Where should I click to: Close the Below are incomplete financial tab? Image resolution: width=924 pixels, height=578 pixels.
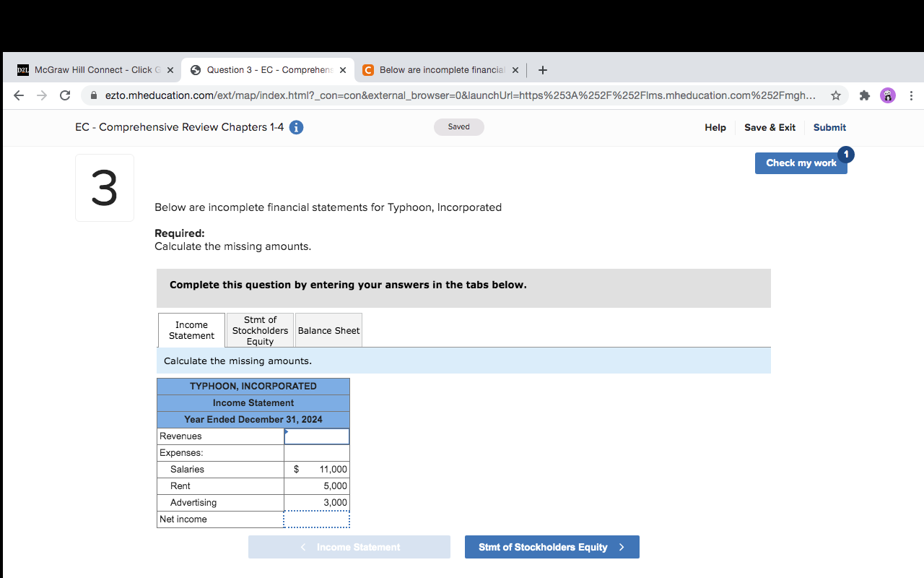[x=515, y=70]
